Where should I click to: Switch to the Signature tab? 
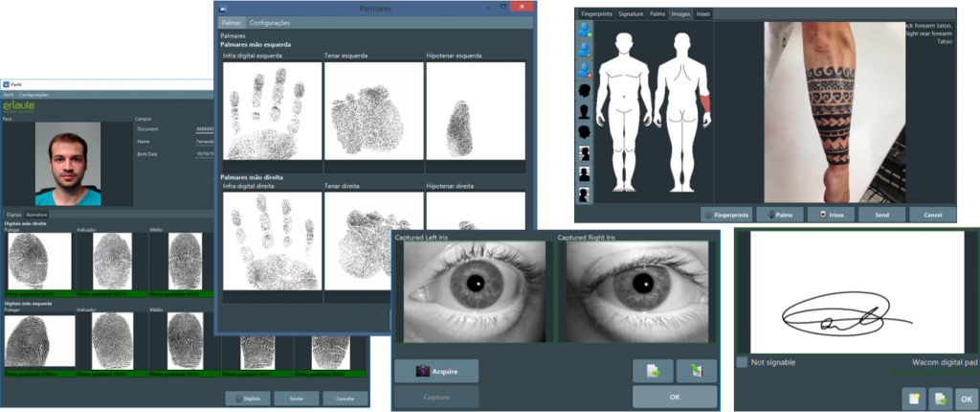coord(630,14)
